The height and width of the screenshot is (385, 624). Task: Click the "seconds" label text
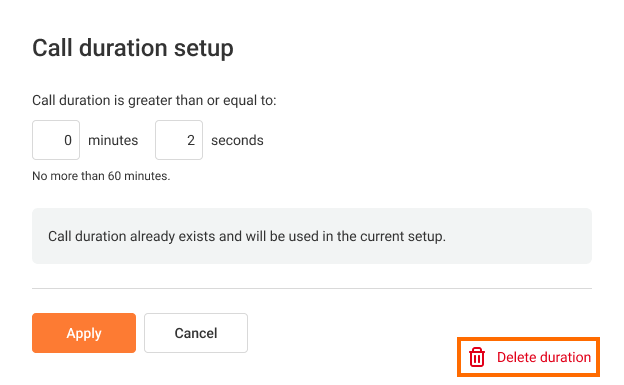click(237, 140)
